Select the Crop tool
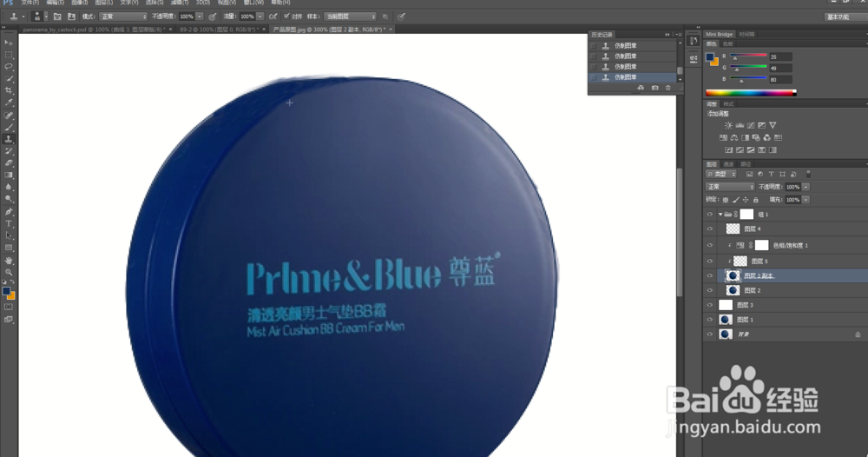The height and width of the screenshot is (457, 868). [9, 90]
